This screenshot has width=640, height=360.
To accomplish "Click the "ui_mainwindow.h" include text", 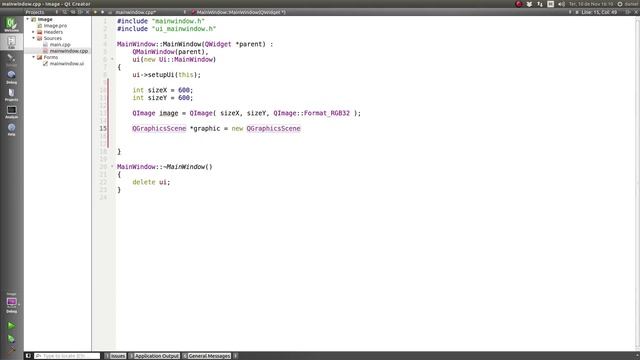I will (x=184, y=29).
